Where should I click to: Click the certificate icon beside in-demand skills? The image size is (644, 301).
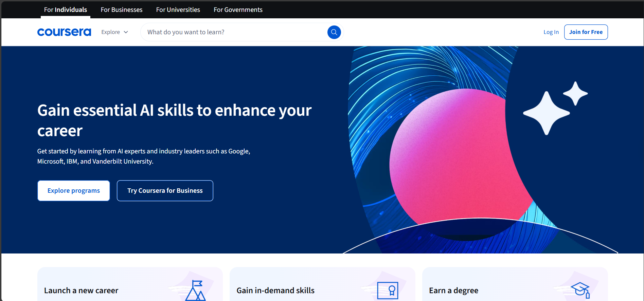(388, 290)
